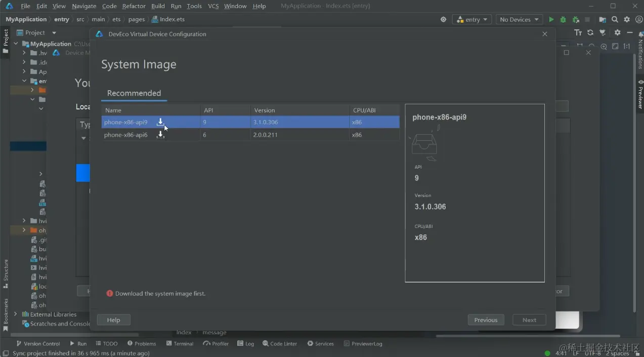Open the Problems tool window
Screen dimensions: 644x357
142,343
